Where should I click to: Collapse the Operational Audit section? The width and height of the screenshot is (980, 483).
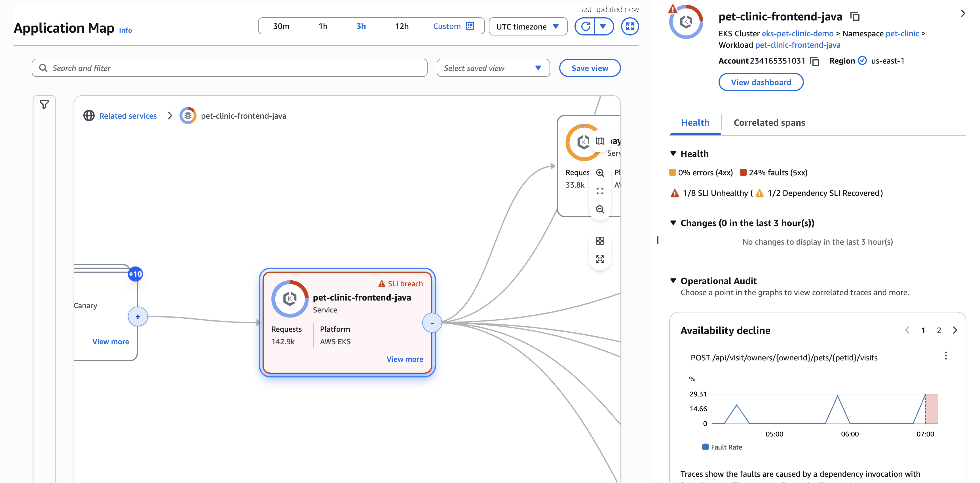[x=673, y=280]
